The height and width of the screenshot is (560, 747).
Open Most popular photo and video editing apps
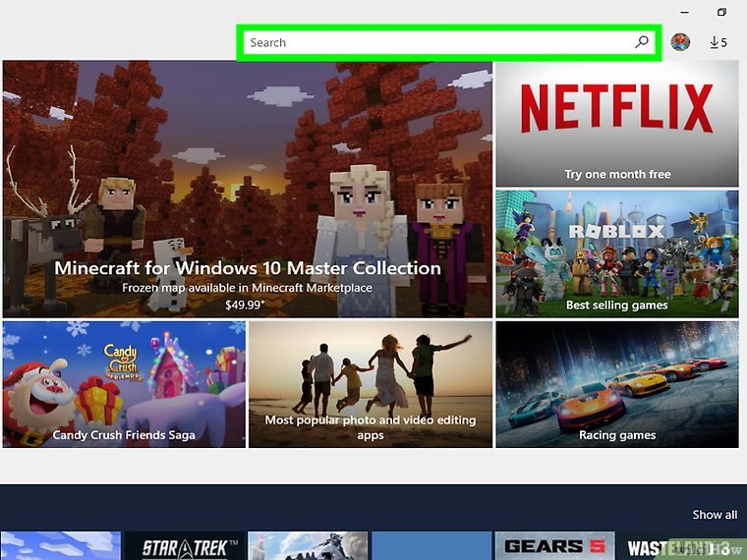coord(370,384)
